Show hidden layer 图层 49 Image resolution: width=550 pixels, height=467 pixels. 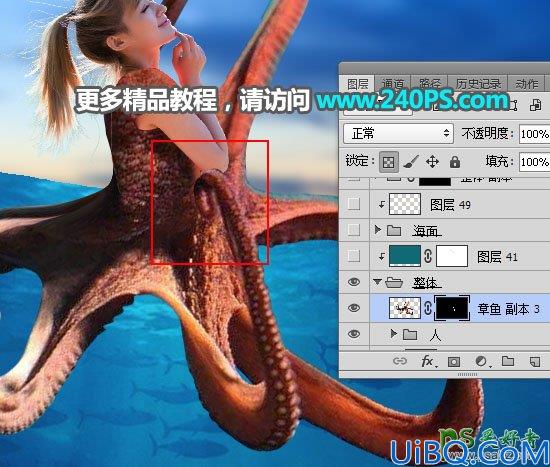pos(354,204)
